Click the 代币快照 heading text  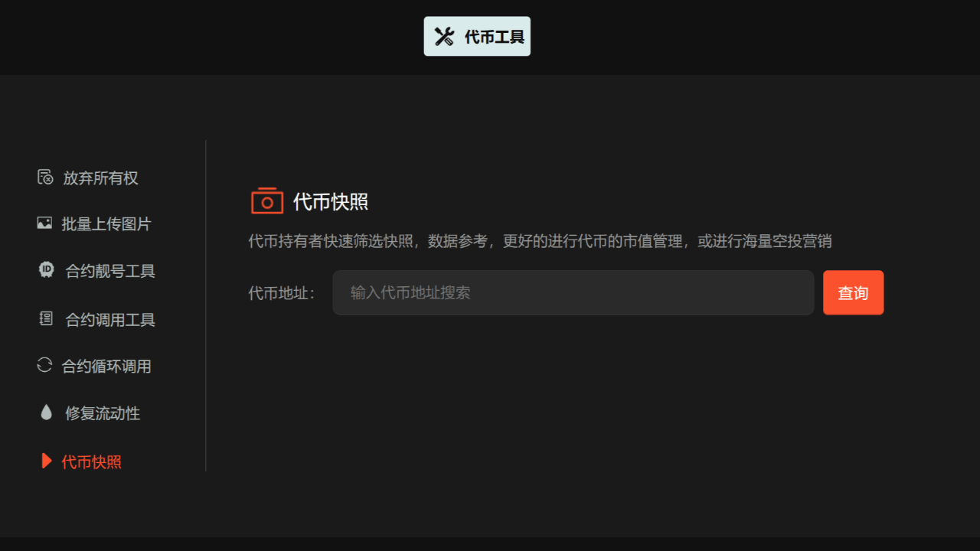point(331,202)
